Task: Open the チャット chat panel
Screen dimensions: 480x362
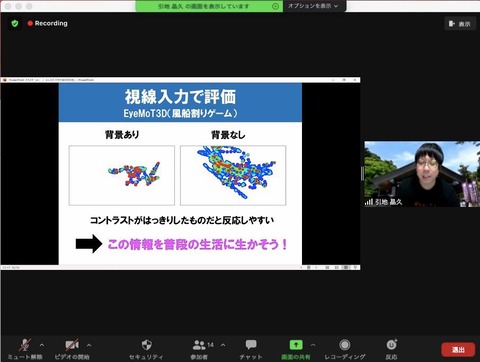Action: [251, 349]
